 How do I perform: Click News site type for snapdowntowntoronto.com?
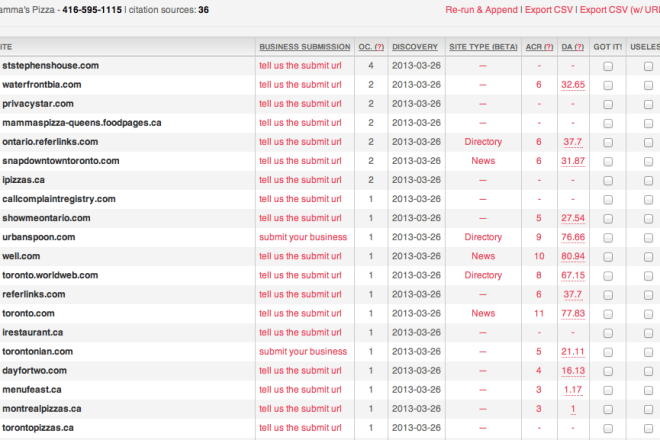pyautogui.click(x=483, y=161)
